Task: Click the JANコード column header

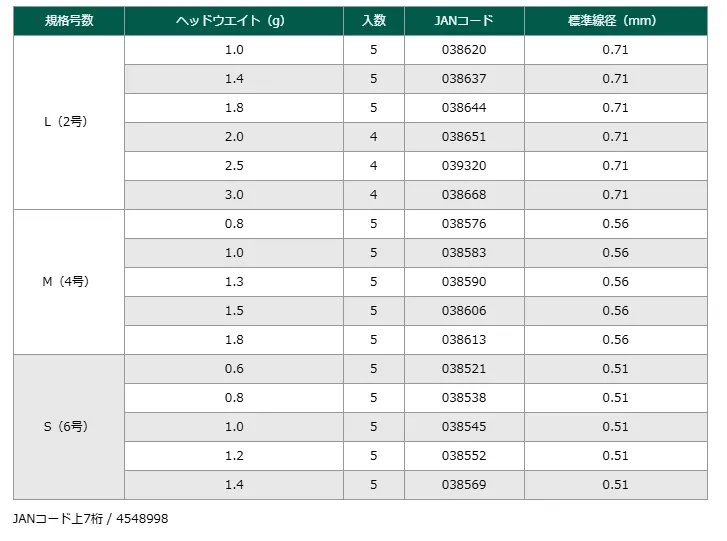Action: [x=464, y=21]
